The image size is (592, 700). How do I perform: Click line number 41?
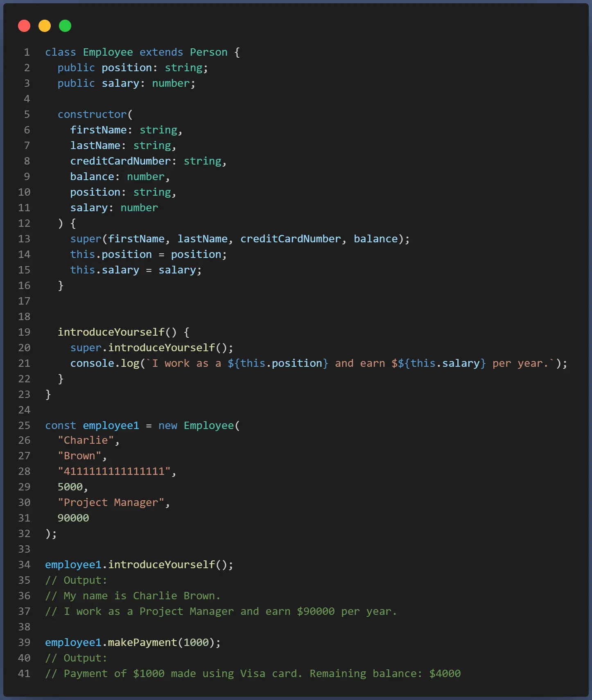[x=24, y=674]
